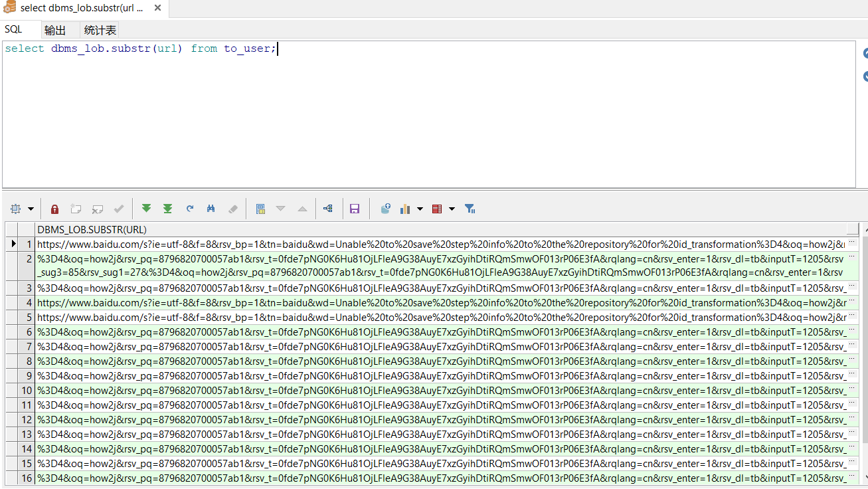868x489 pixels.
Task: Switch to the 统计表 tab
Action: [x=100, y=29]
